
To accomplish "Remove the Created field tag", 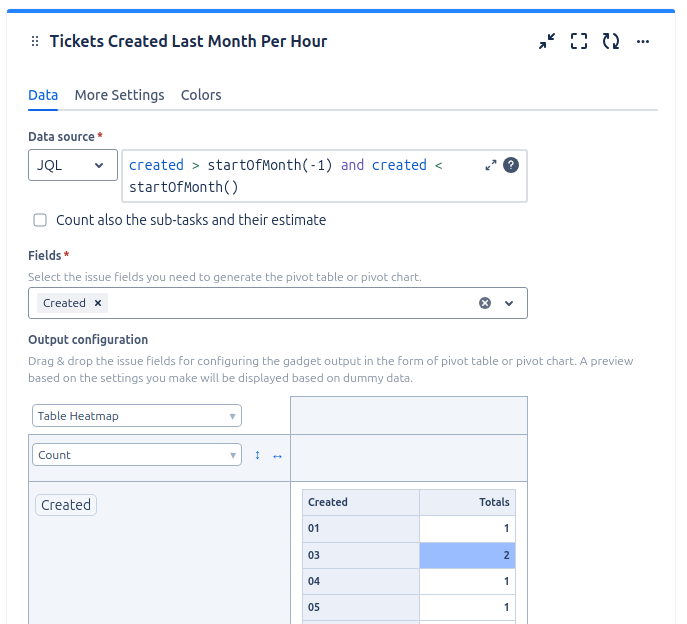I will [98, 303].
